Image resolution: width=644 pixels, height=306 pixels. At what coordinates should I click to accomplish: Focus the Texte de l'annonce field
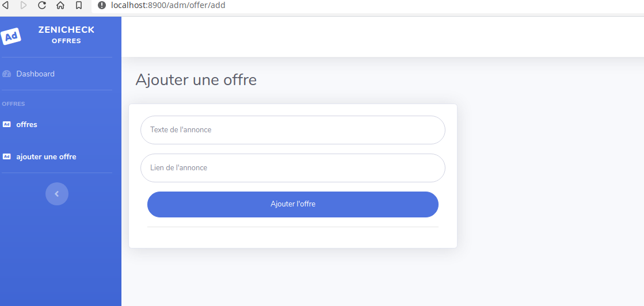click(x=293, y=130)
